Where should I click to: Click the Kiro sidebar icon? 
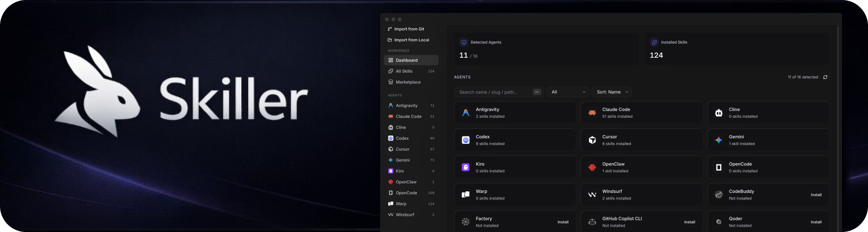[391, 171]
